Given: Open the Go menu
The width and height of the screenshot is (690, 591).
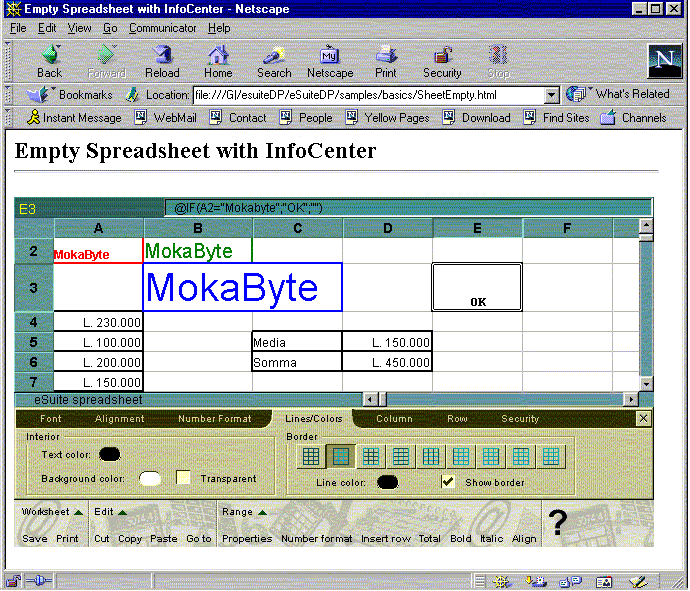Looking at the screenshot, I should (x=110, y=28).
